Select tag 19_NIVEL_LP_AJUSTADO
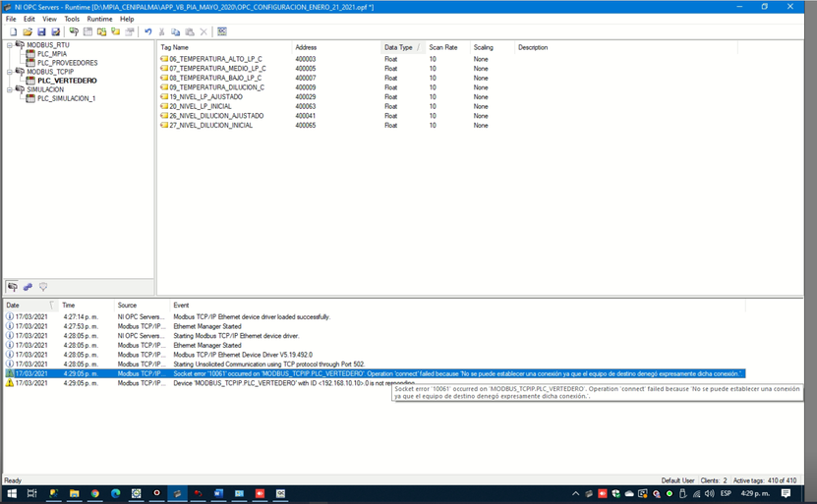817x504 pixels. pos(205,97)
